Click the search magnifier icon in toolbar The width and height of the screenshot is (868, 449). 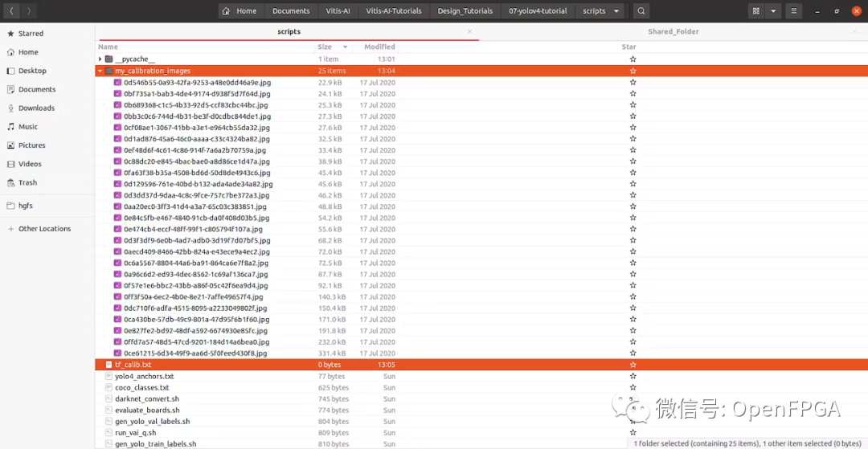641,11
